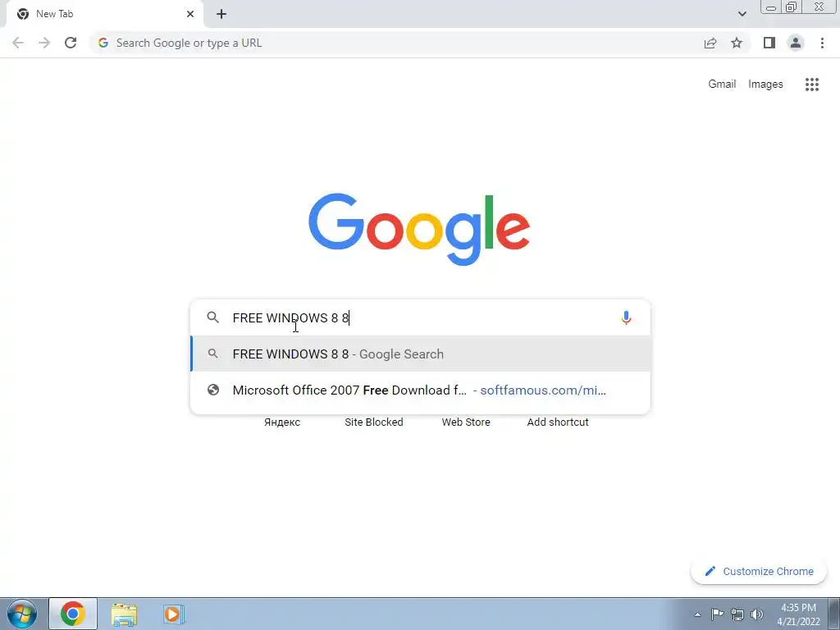Select the New Tab tab
Screen dimensions: 840x630
click(104, 15)
